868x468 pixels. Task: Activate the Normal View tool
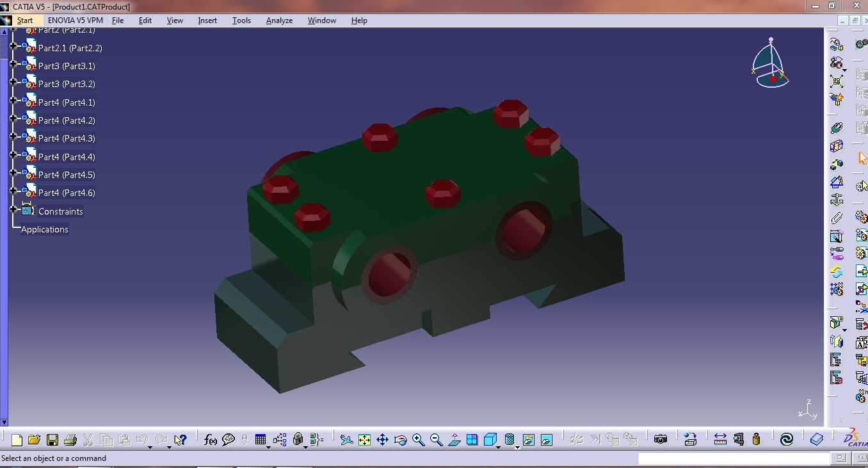pyautogui.click(x=454, y=440)
